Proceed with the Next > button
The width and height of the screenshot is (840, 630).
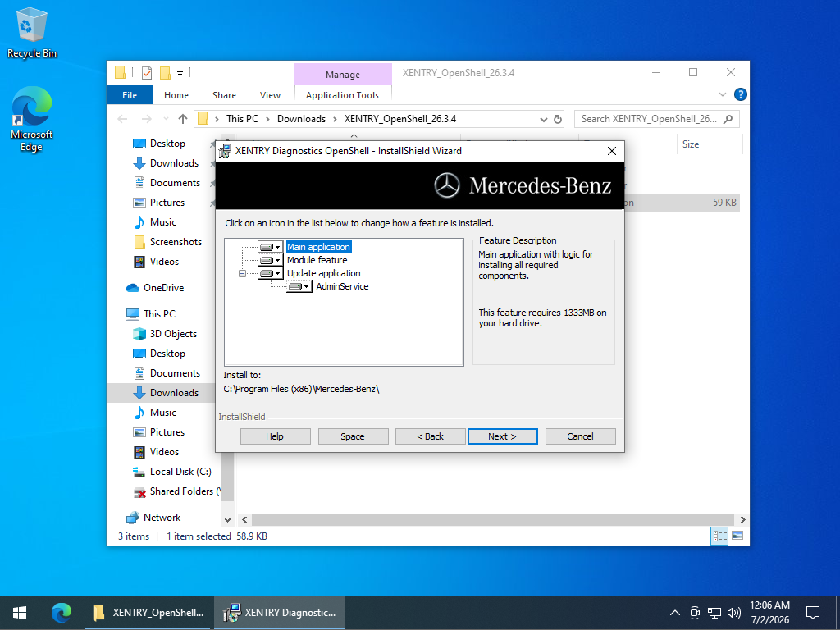pyautogui.click(x=503, y=436)
